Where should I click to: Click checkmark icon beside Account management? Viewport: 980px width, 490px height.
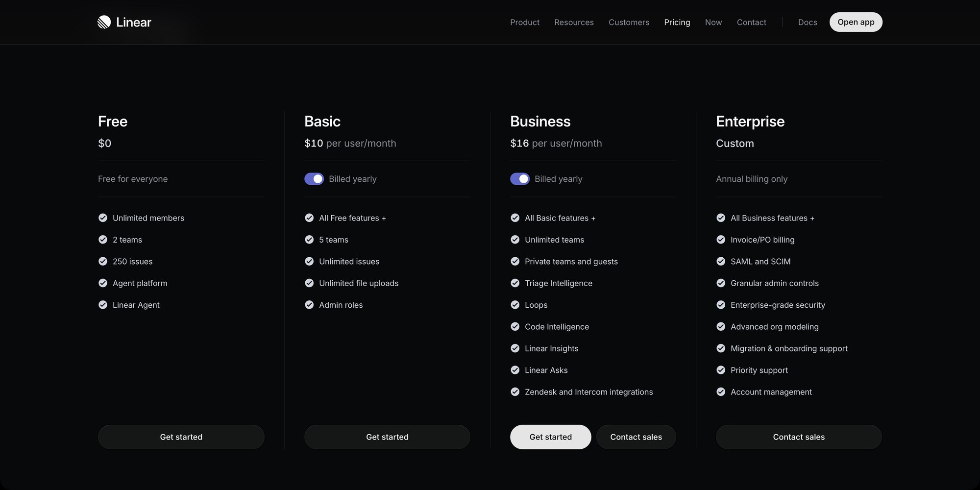[x=721, y=392]
